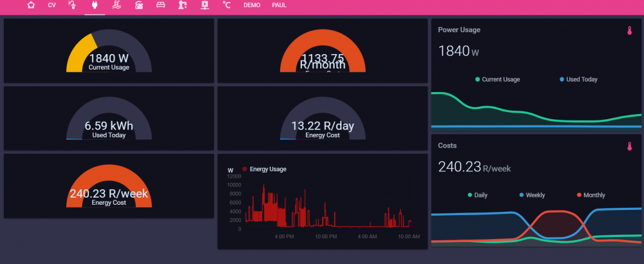This screenshot has height=264, width=644.
Task: Open the Celsius temperature tab icon
Action: 226,5
